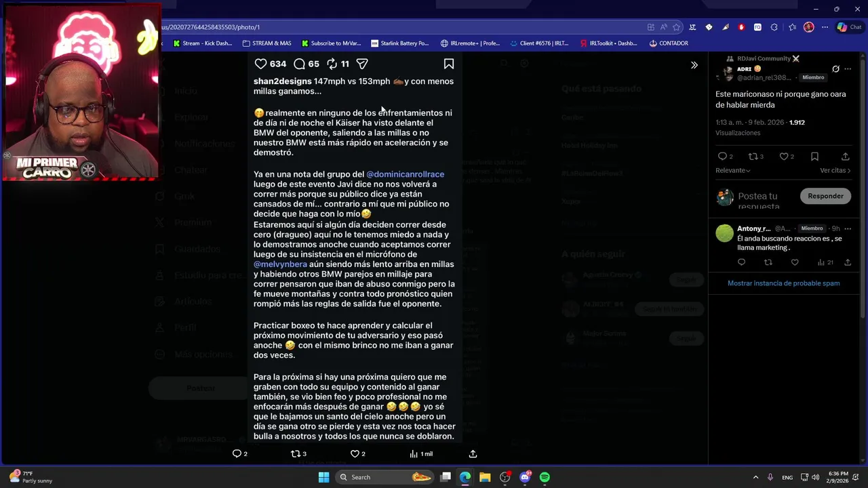Image resolution: width=868 pixels, height=488 pixels.
Task: Open the Starlink Battery Po... bookmark
Action: click(x=399, y=43)
